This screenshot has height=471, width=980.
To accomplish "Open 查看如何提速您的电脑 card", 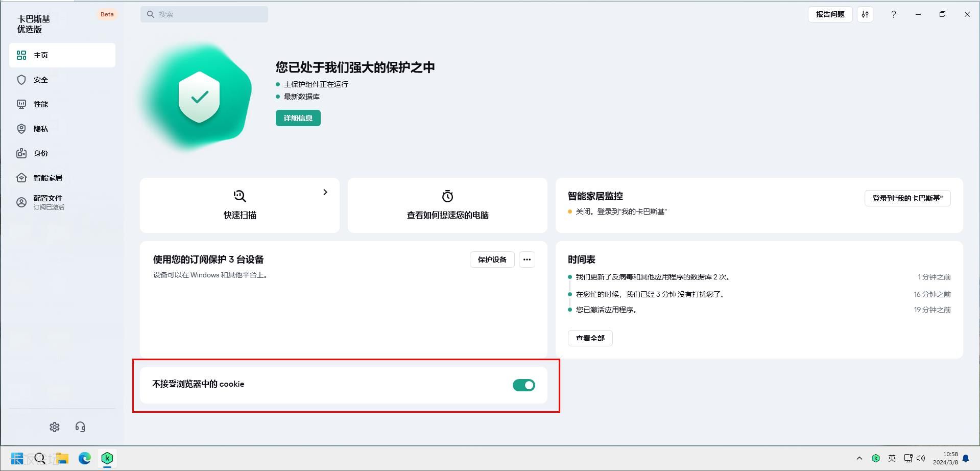I will (x=447, y=205).
